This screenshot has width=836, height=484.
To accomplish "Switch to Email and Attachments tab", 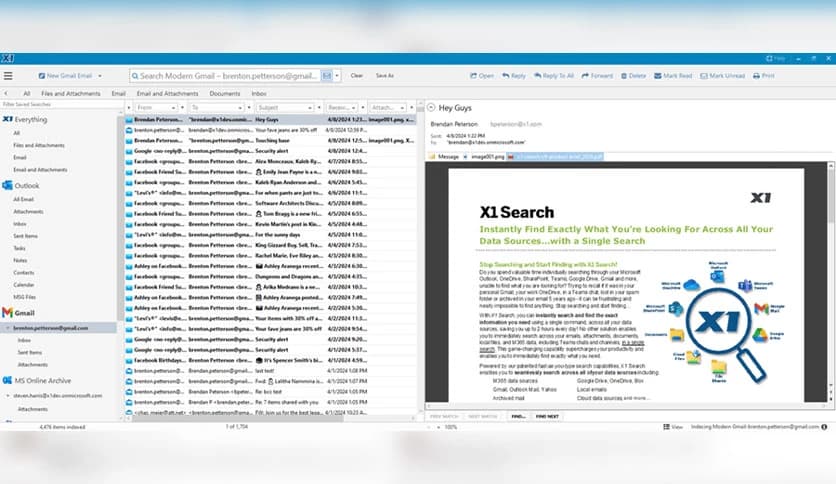I will (x=167, y=93).
